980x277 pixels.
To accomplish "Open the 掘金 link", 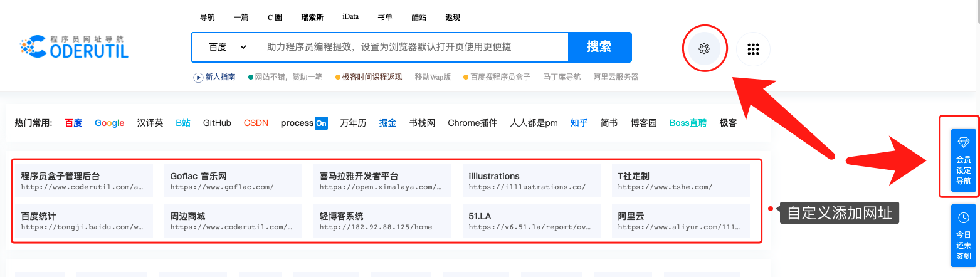I will point(387,123).
